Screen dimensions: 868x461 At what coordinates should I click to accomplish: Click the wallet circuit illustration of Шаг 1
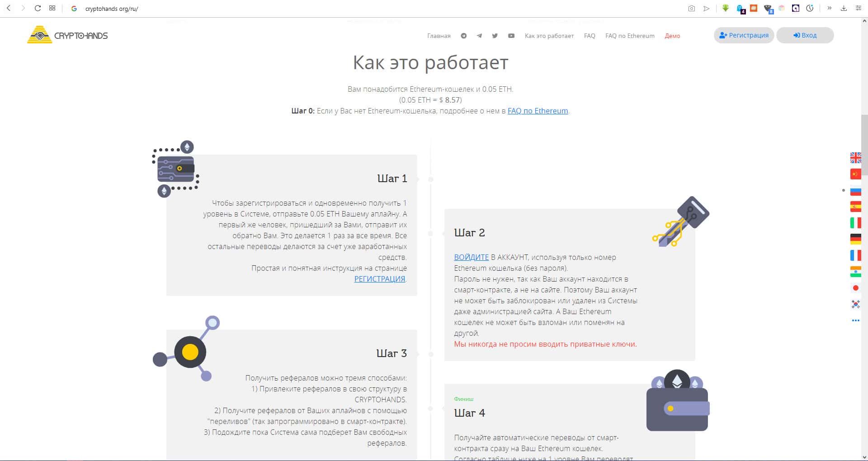[175, 169]
